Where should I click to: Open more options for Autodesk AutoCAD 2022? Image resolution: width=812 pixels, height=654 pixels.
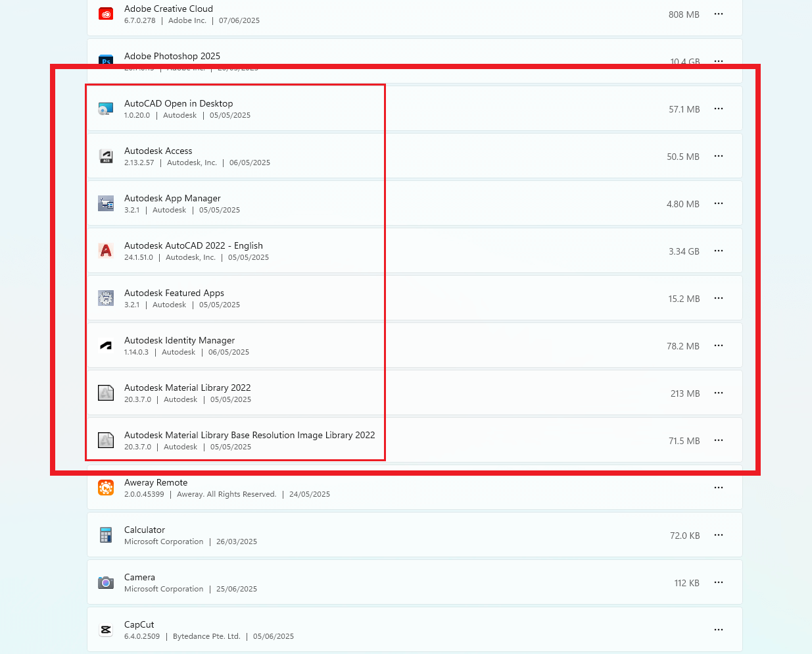pos(719,251)
